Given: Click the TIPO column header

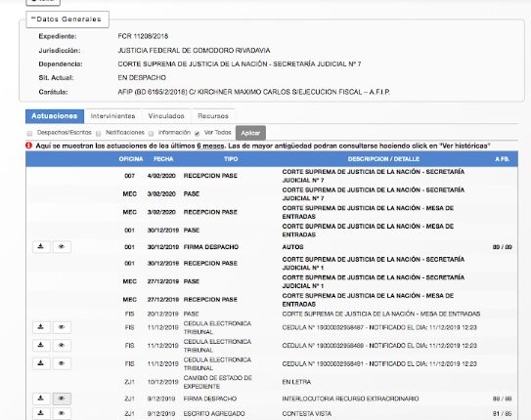Looking at the screenshot, I should click(231, 159).
